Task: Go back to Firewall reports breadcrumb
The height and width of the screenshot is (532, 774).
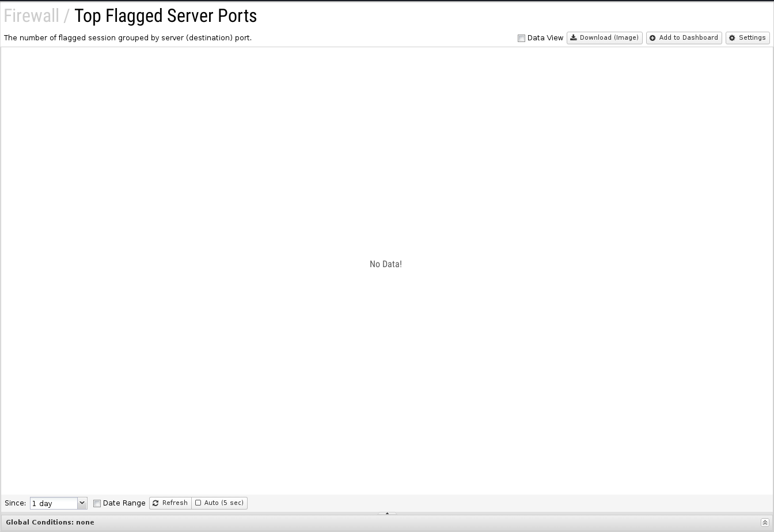Action: click(32, 16)
